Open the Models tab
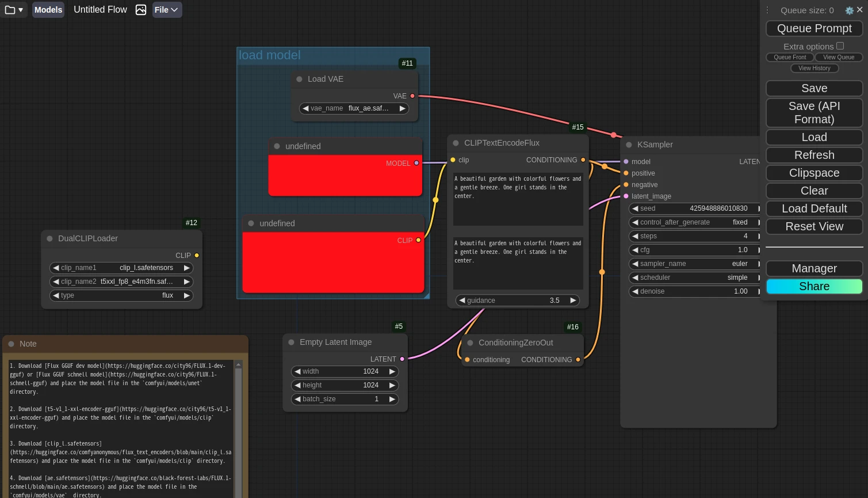The image size is (868, 498). point(48,10)
